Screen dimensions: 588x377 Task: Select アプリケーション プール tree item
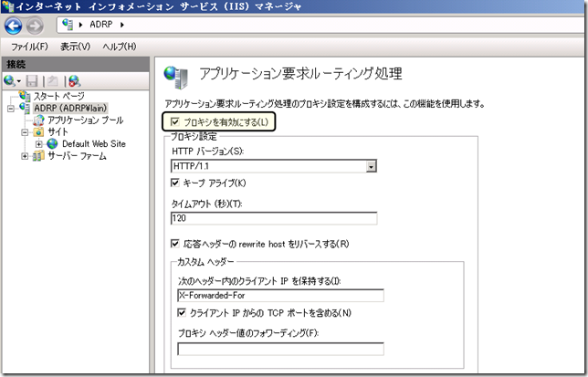pyautogui.click(x=86, y=120)
